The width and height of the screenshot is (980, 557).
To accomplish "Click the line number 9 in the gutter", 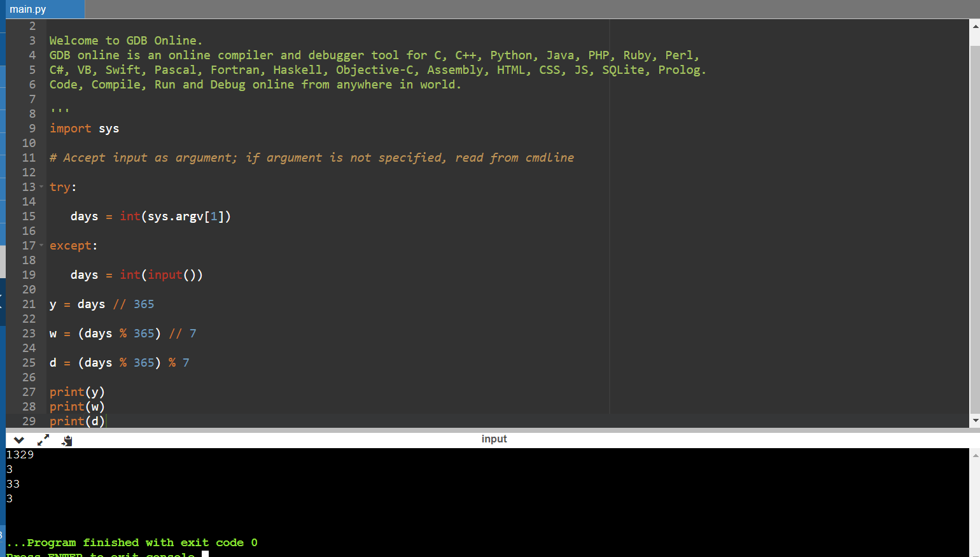I will 32,129.
